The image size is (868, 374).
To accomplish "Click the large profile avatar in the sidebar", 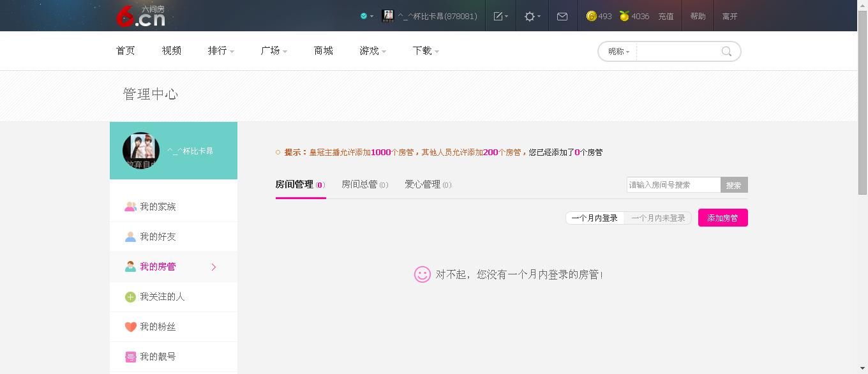I will pyautogui.click(x=141, y=151).
